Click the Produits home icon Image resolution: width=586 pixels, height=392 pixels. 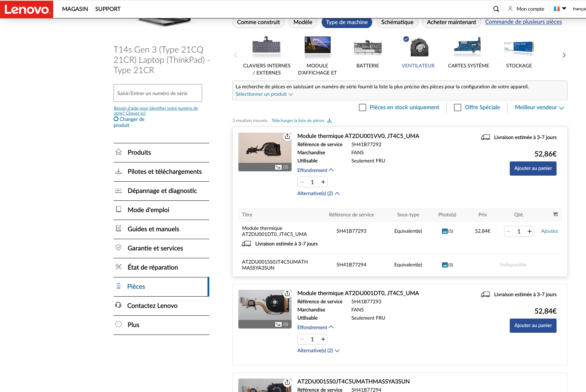[x=118, y=152]
